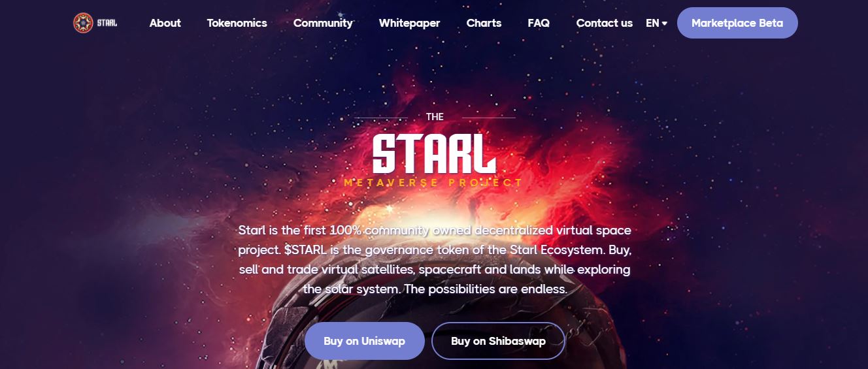Select Contact us in the header
The height and width of the screenshot is (369, 868).
coord(604,23)
